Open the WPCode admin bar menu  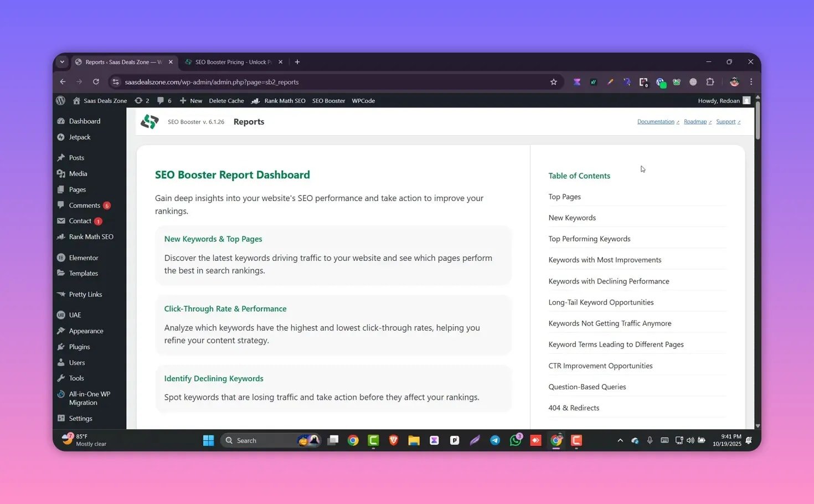[363, 100]
